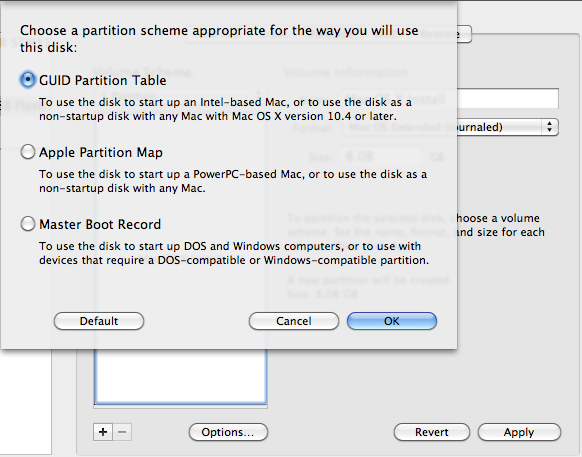Click the Revert button
582x457 pixels.
coord(432,432)
